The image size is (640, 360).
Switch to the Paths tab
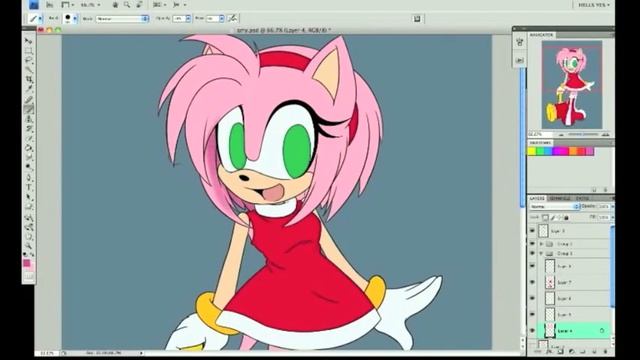point(582,198)
